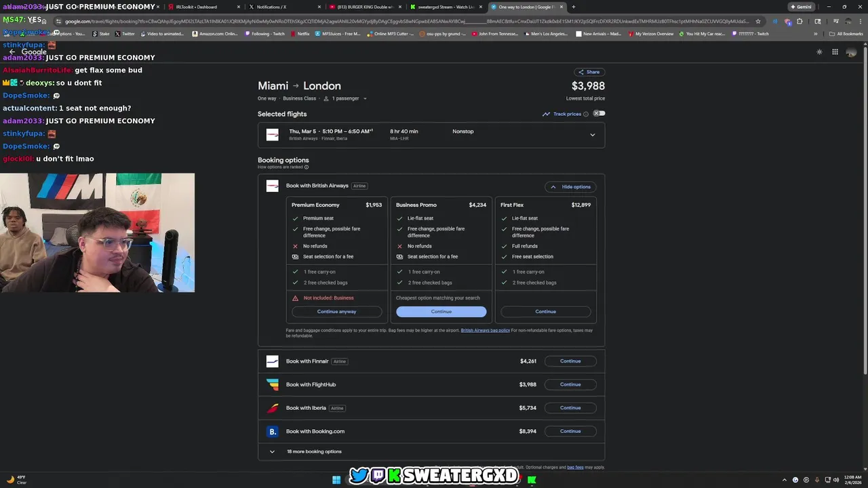Click Continue for Book with FlightHub
This screenshot has height=488, width=868.
click(x=570, y=384)
